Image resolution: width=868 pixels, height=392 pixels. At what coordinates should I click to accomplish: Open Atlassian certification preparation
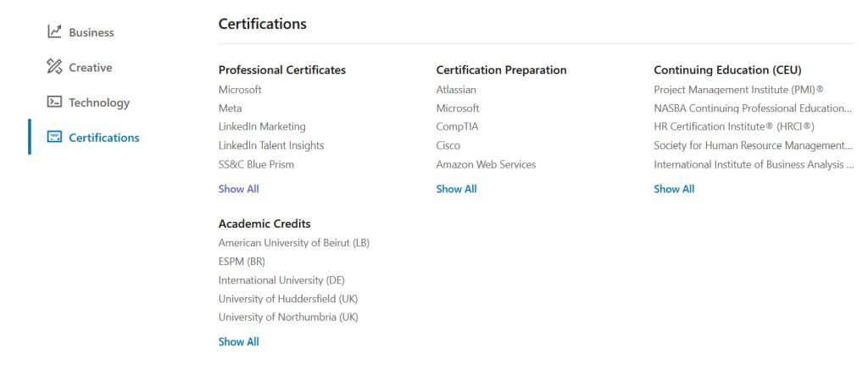456,90
